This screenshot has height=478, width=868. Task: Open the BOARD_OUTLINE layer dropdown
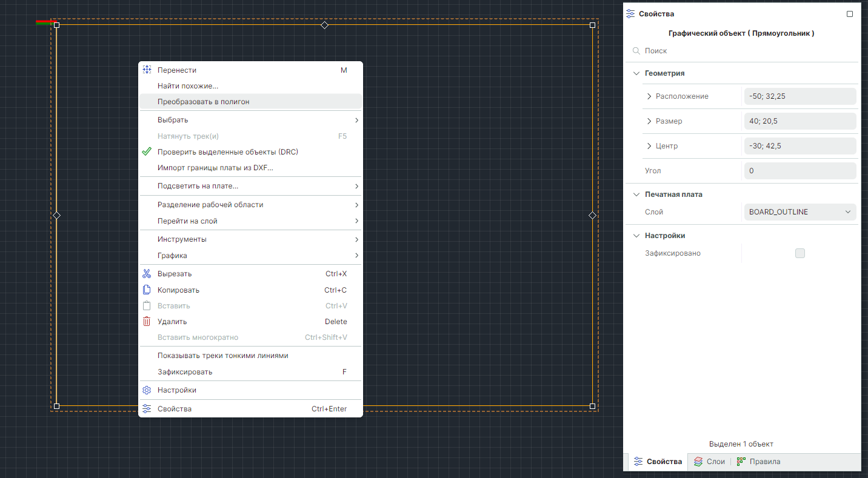(800, 212)
